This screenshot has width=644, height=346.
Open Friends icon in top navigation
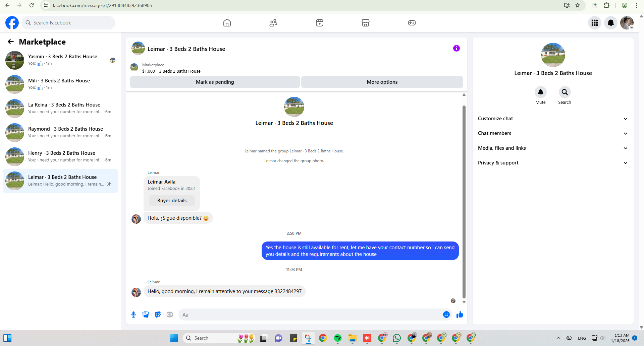[273, 23]
